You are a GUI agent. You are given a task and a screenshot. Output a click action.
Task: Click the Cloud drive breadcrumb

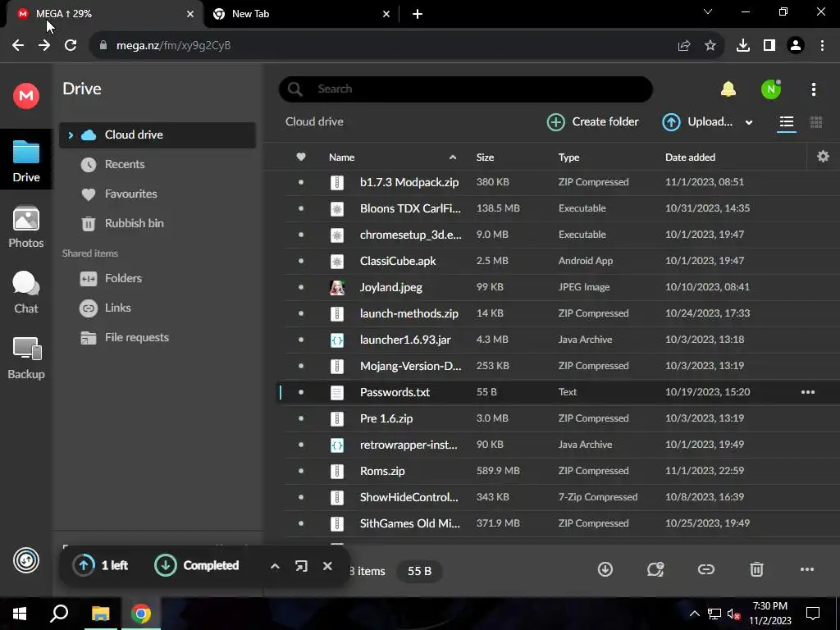[x=314, y=121]
